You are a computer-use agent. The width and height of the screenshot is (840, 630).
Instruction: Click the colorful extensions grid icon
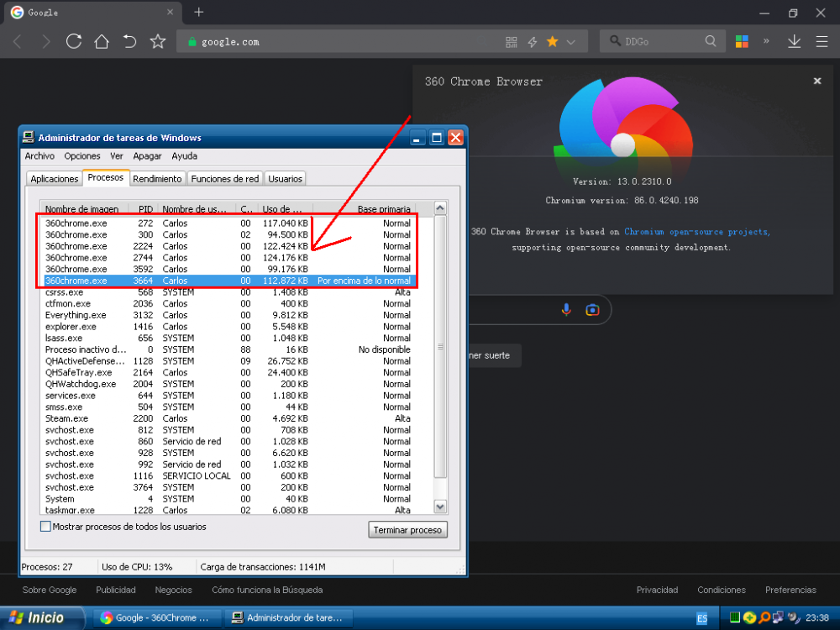pyautogui.click(x=742, y=41)
